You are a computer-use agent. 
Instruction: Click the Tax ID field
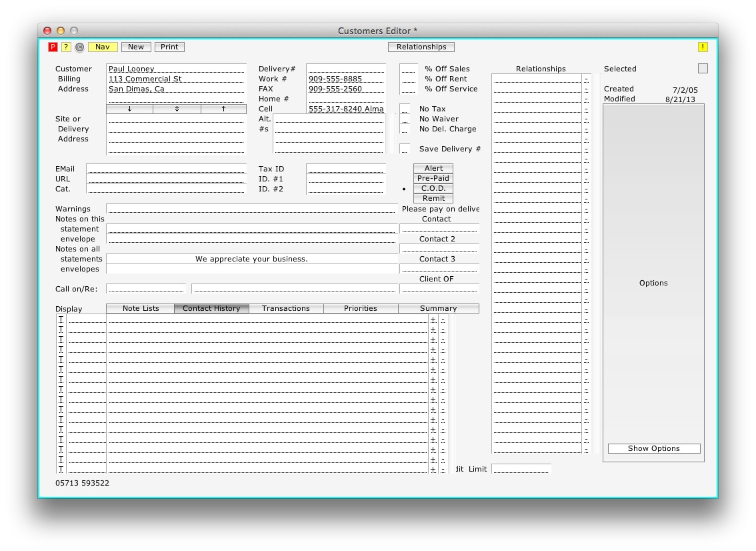click(346, 168)
